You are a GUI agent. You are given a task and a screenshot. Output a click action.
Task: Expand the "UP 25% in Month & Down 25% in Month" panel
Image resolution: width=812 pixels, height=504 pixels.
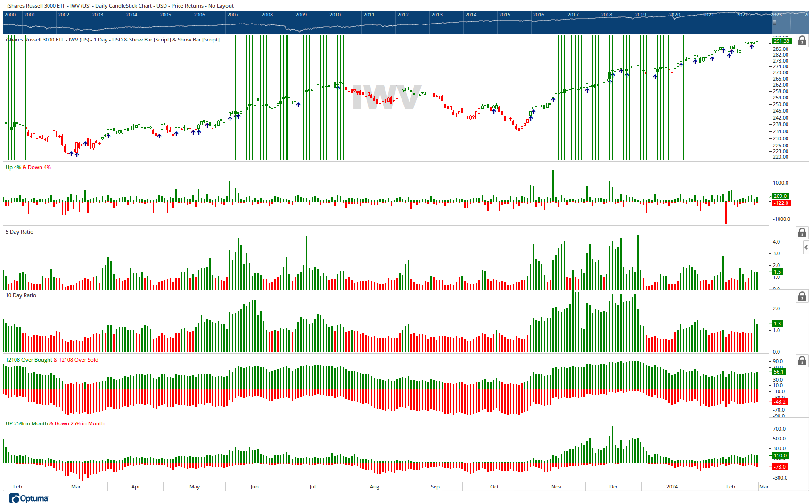click(x=54, y=423)
